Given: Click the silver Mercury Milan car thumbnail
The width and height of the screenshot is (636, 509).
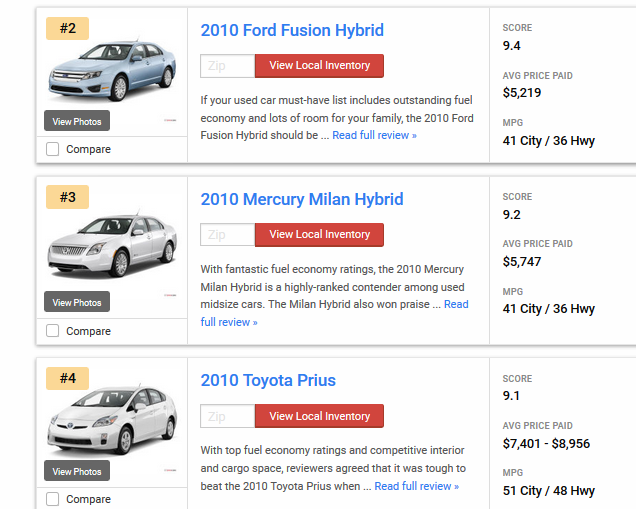Looking at the screenshot, I should (x=112, y=243).
